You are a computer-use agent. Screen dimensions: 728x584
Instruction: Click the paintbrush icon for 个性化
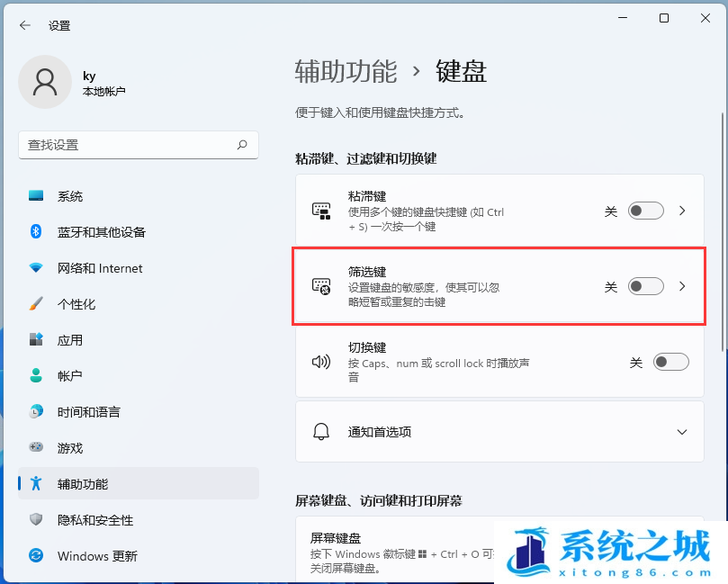[x=36, y=303]
